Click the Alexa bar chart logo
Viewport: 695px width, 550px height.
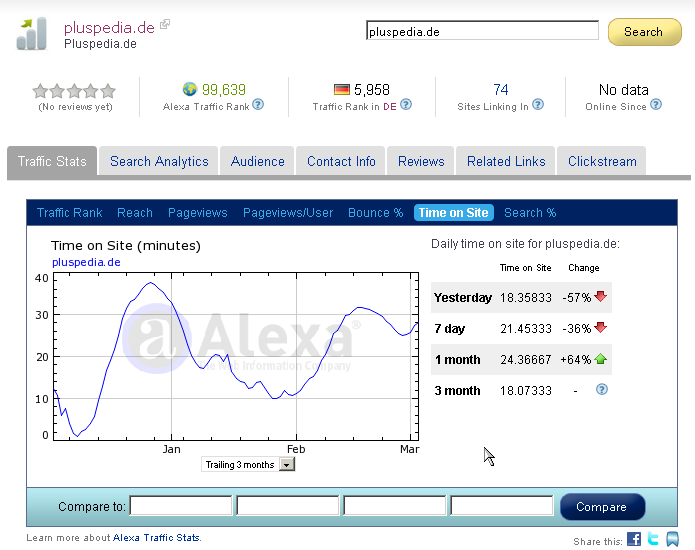[31, 34]
